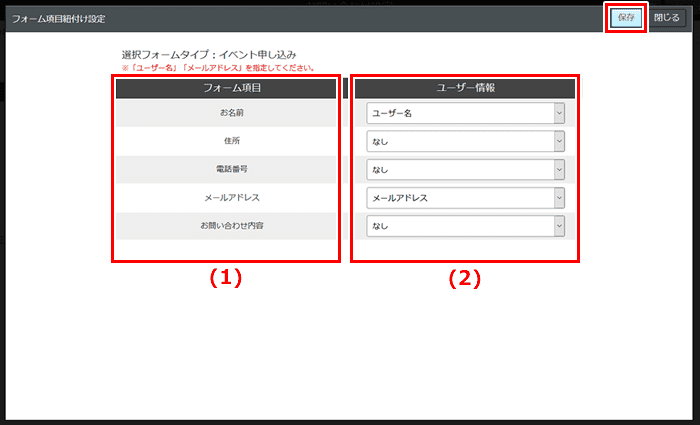700x425 pixels.
Task: Click the 選択フォームタイプ：イベント申し込み label
Action: [209, 55]
